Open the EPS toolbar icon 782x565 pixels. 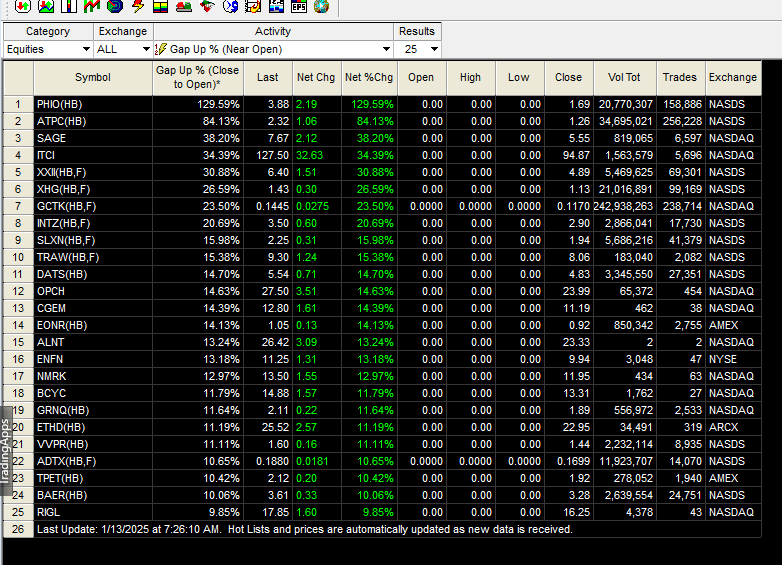[x=299, y=6]
